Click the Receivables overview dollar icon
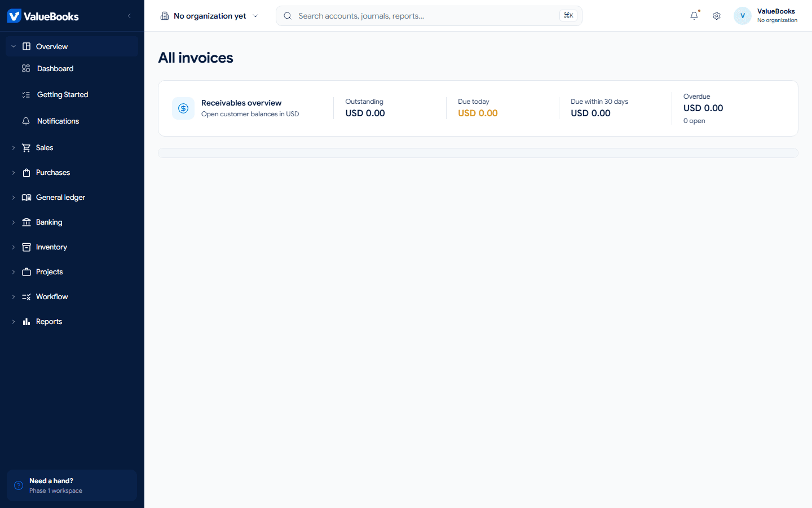The image size is (812, 508). [183, 108]
